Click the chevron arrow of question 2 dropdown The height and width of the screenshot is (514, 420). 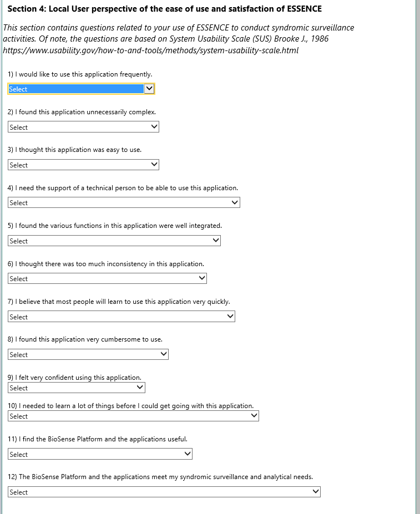pyautogui.click(x=154, y=127)
